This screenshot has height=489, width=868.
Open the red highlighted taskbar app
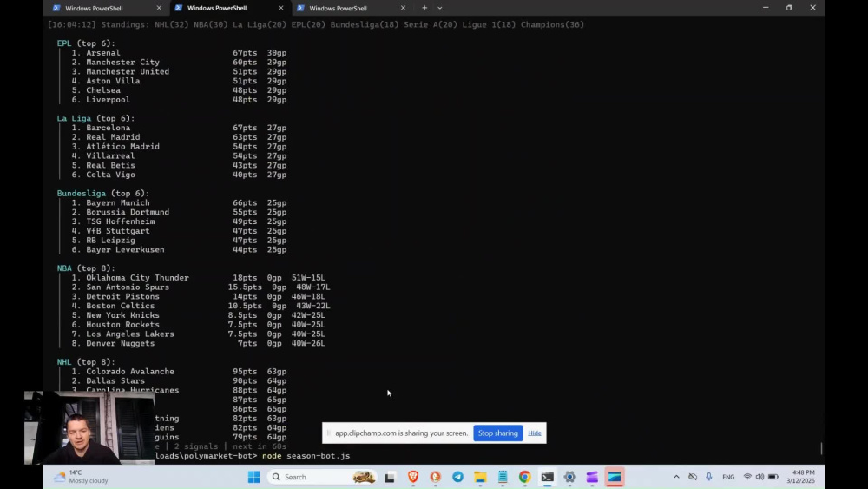point(615,477)
